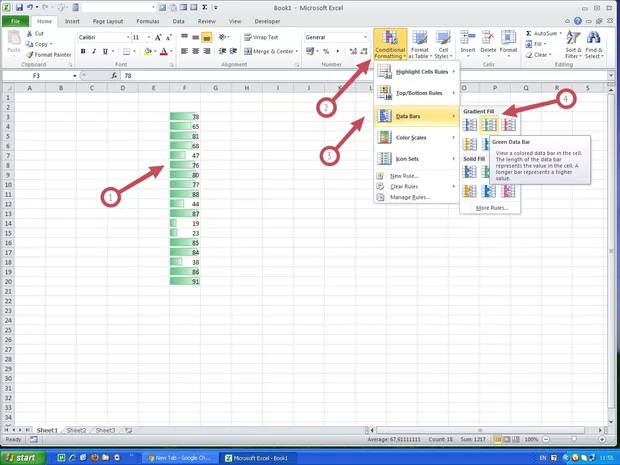Click the Format Painter tool
620x465 pixels.
coord(57,54)
